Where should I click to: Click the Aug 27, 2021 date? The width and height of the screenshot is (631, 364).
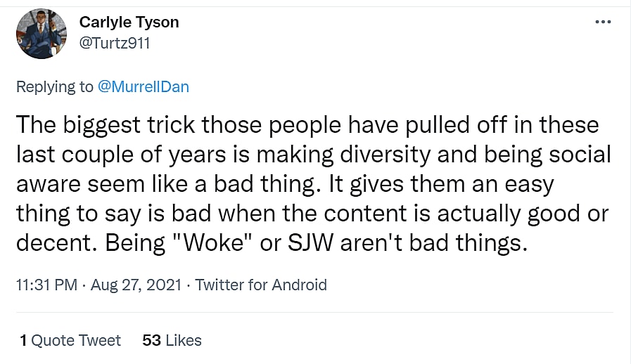pyautogui.click(x=136, y=285)
